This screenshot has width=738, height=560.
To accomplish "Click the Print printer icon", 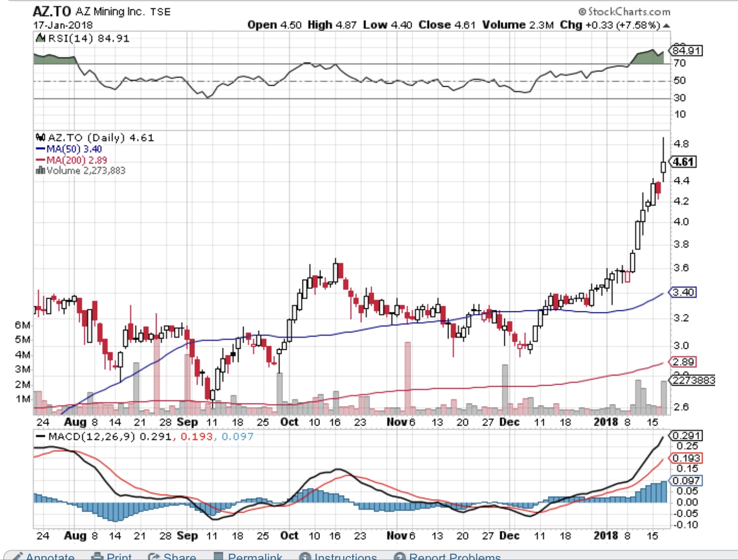I will pos(98,556).
